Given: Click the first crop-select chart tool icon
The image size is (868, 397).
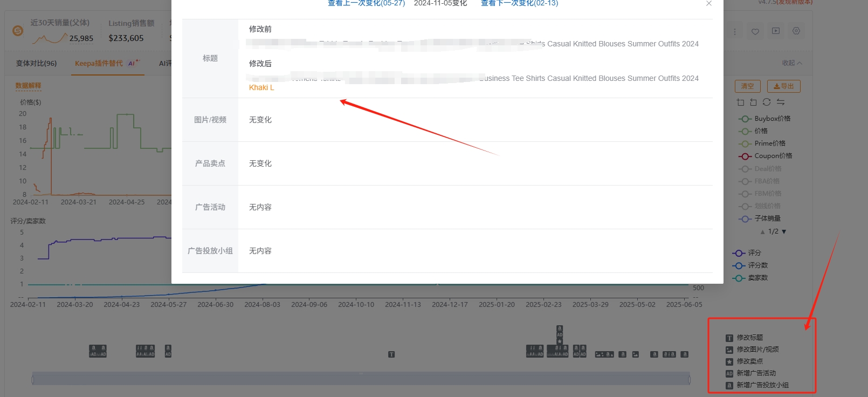Looking at the screenshot, I should pyautogui.click(x=740, y=102).
